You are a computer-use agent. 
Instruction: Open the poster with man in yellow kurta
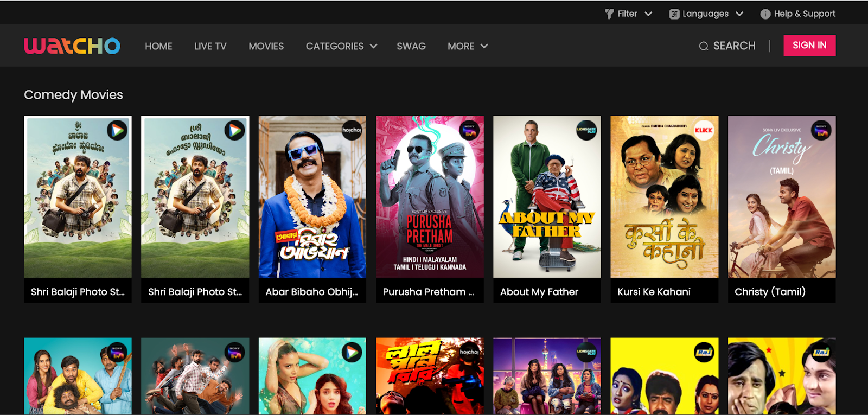point(78,376)
